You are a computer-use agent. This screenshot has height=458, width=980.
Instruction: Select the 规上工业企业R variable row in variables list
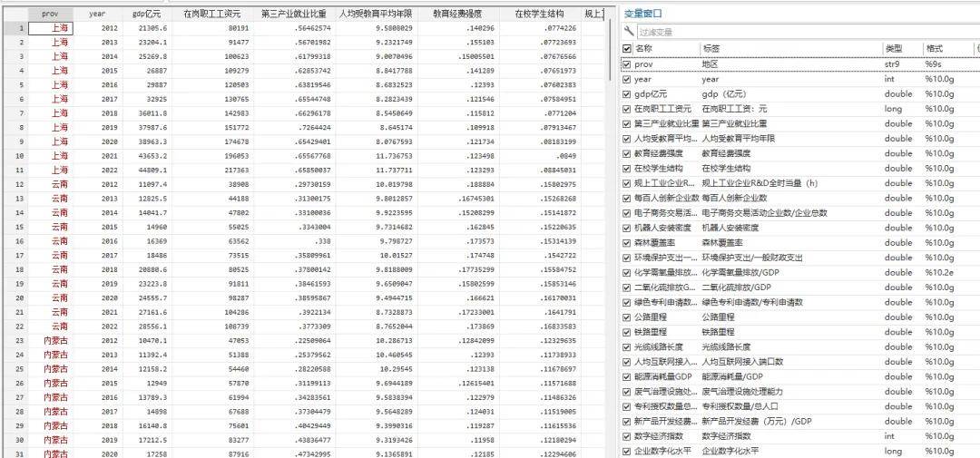(x=800, y=183)
